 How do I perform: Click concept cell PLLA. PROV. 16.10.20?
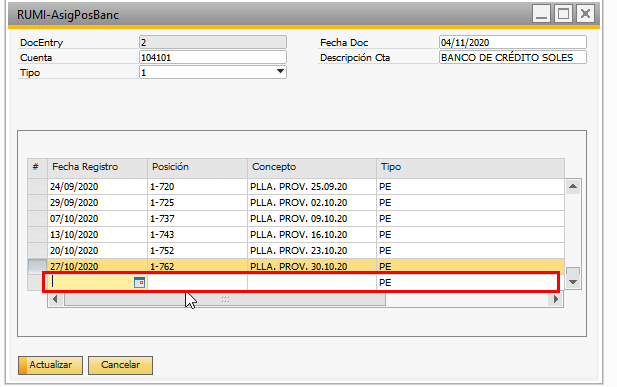[x=312, y=235]
